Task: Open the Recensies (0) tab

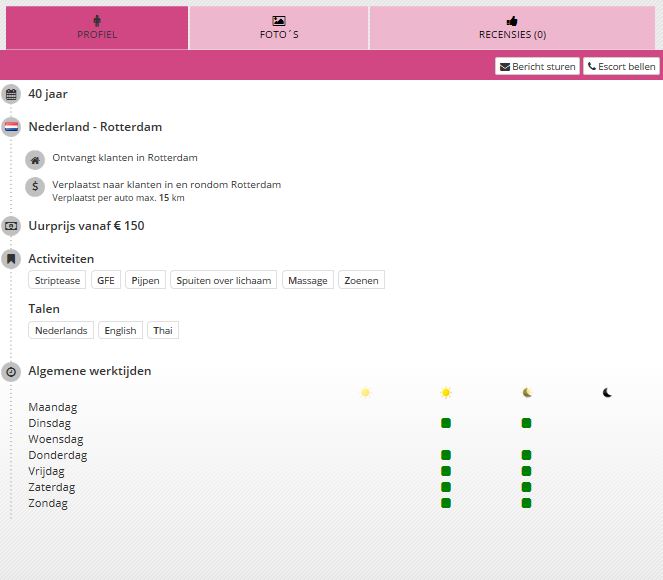Action: coord(512,28)
